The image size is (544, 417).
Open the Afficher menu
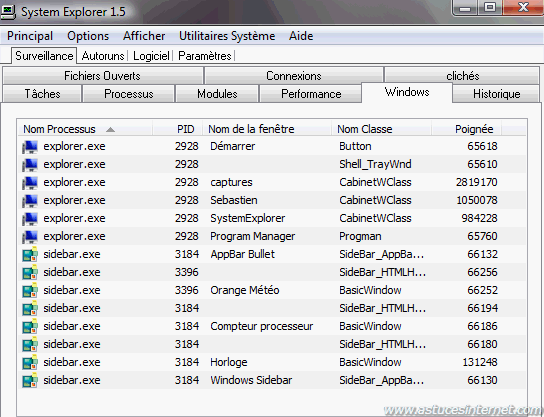[x=144, y=36]
